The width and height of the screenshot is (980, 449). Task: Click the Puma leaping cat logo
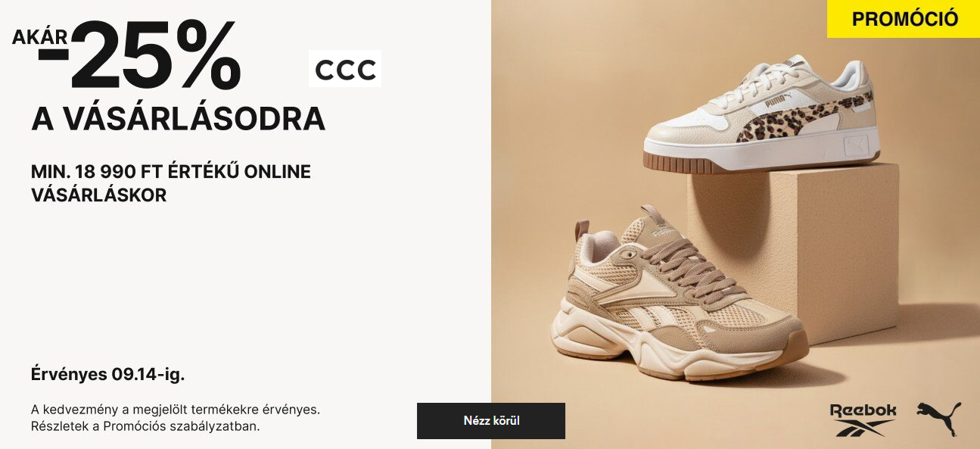[x=938, y=419]
